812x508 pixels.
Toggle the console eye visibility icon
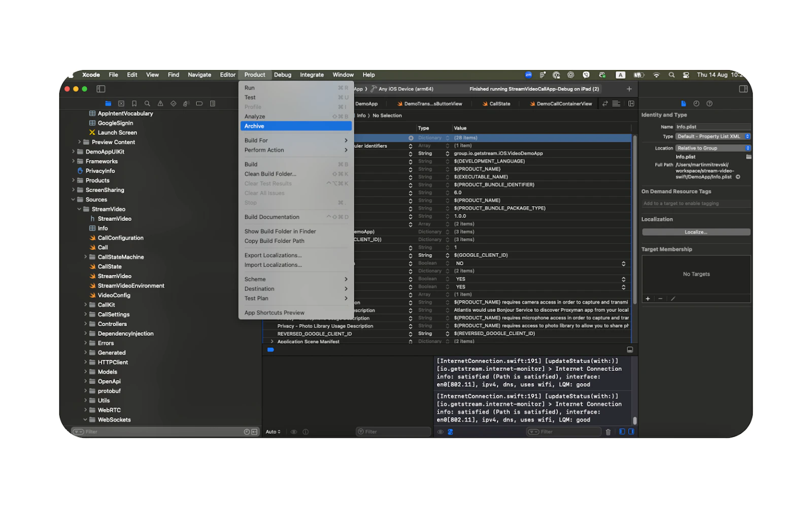point(441,432)
